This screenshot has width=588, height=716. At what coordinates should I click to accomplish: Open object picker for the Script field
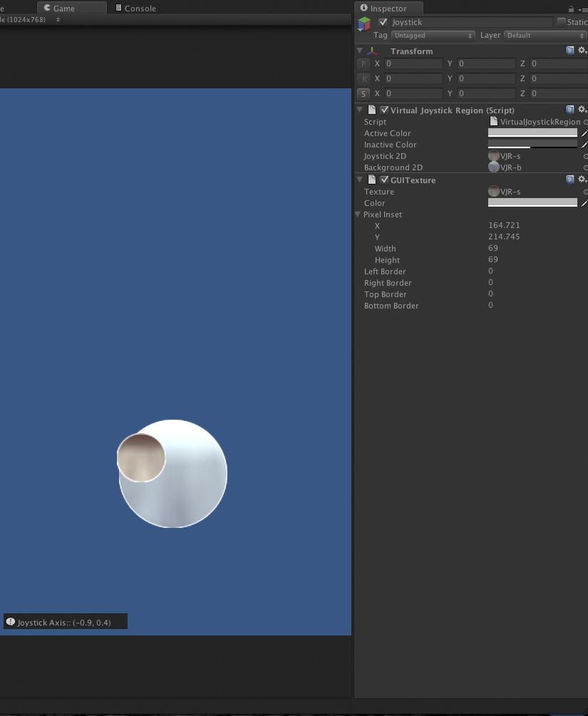pos(586,123)
